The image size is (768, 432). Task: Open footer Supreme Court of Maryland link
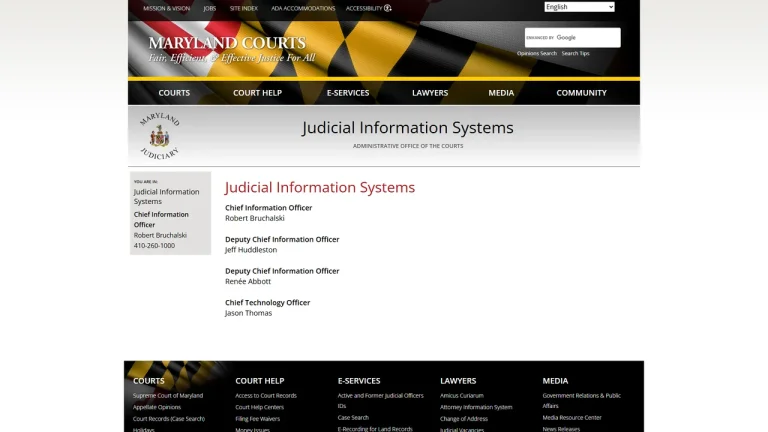(x=168, y=396)
